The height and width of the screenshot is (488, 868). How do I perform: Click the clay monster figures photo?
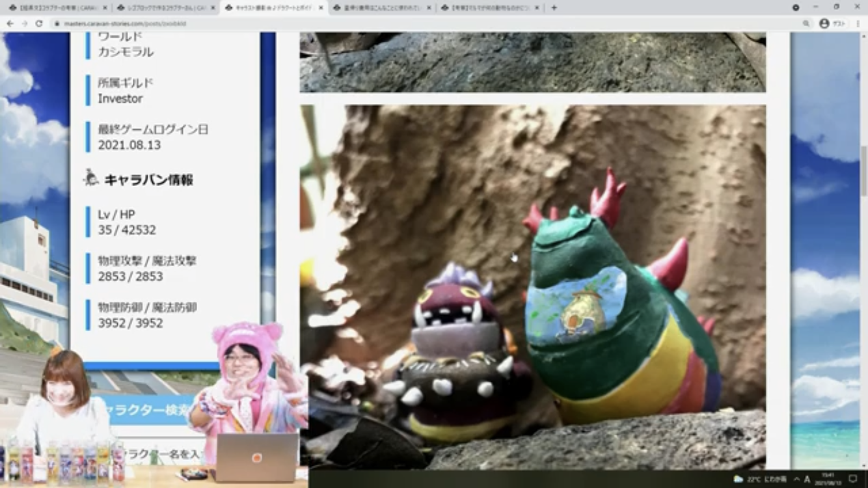click(532, 287)
